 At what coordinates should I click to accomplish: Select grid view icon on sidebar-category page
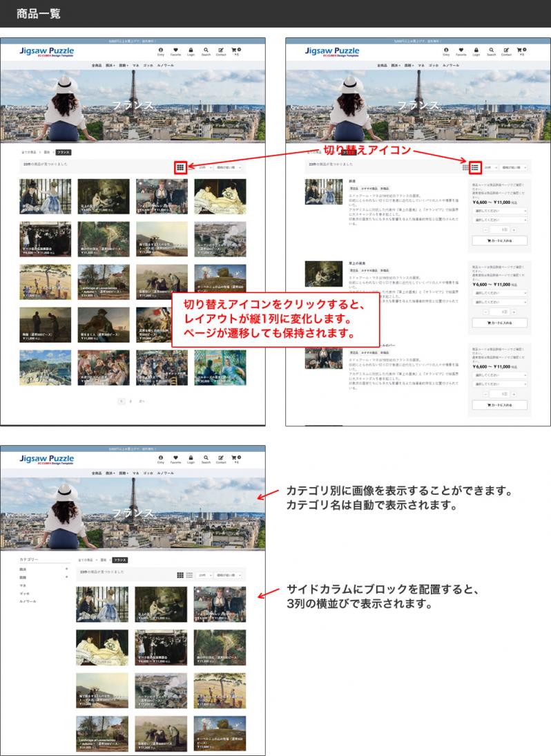tap(180, 575)
